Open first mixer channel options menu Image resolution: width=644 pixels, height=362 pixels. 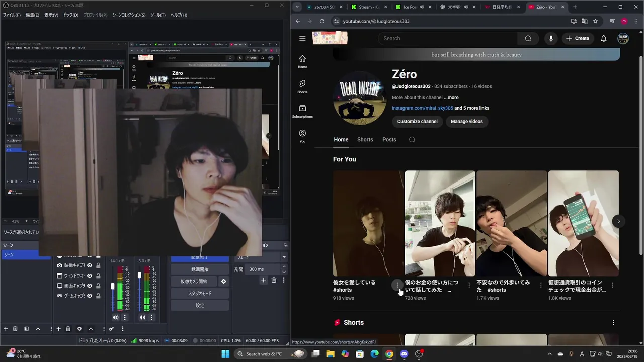[124, 317]
